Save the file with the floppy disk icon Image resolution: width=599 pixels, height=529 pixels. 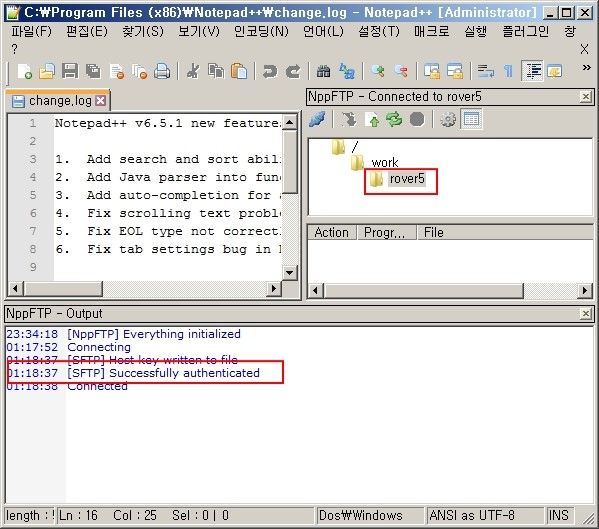(x=70, y=71)
